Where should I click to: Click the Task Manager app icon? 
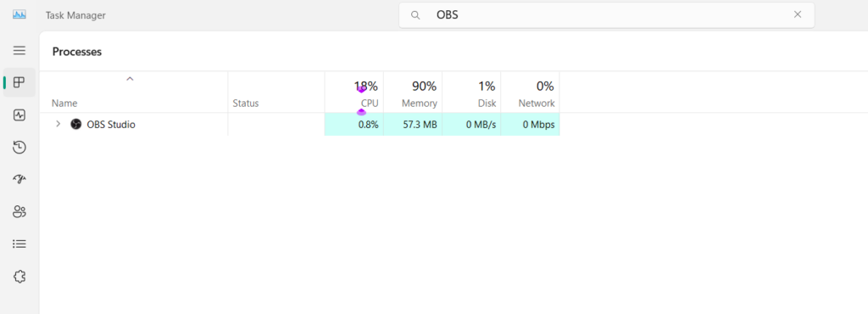tap(19, 15)
